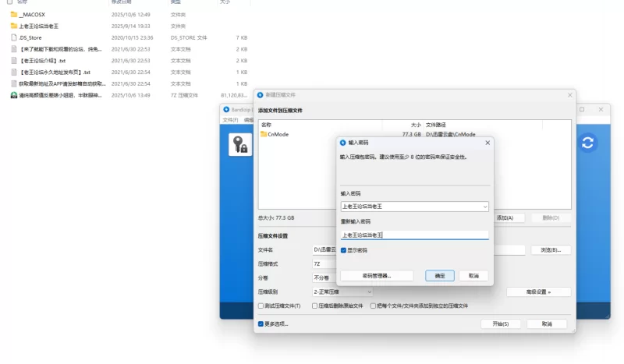This screenshot has height=364, width=624.
Task: Expand the 输入密码 combo box dropdown
Action: click(x=484, y=207)
